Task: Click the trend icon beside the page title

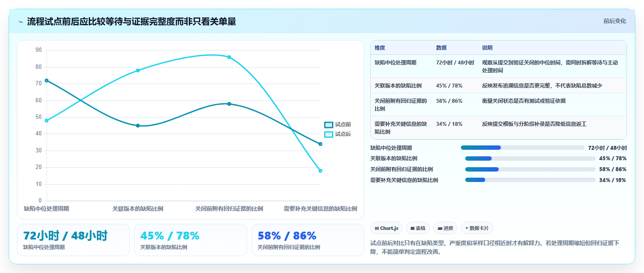Action: (20, 22)
